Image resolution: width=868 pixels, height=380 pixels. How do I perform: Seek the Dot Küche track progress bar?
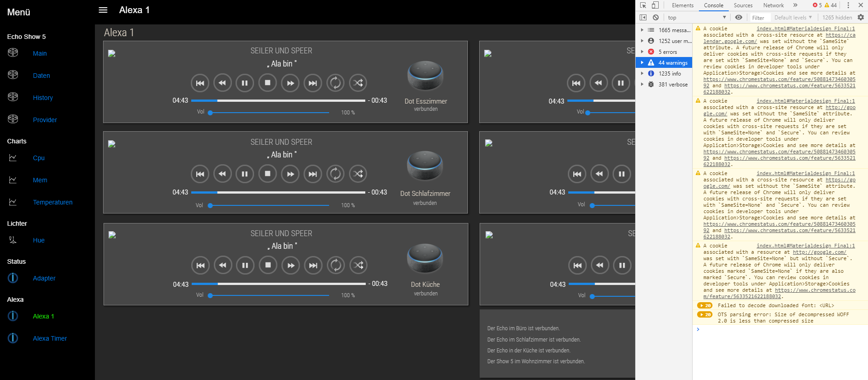pos(278,284)
